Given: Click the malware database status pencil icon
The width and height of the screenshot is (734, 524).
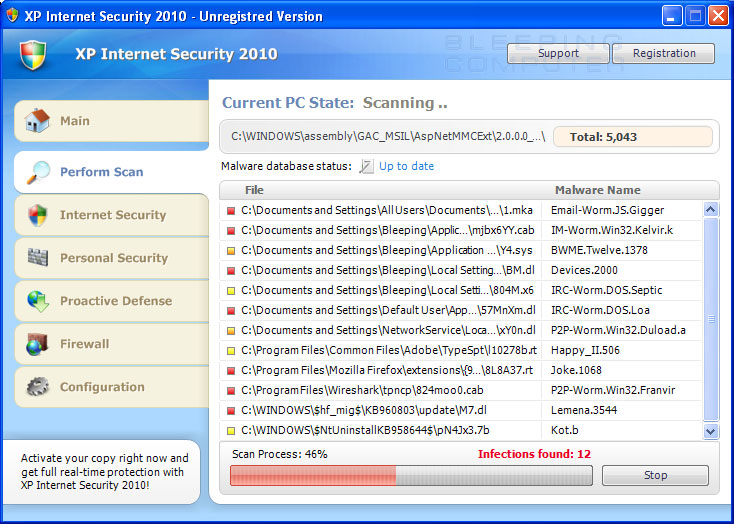Looking at the screenshot, I should pyautogui.click(x=367, y=166).
